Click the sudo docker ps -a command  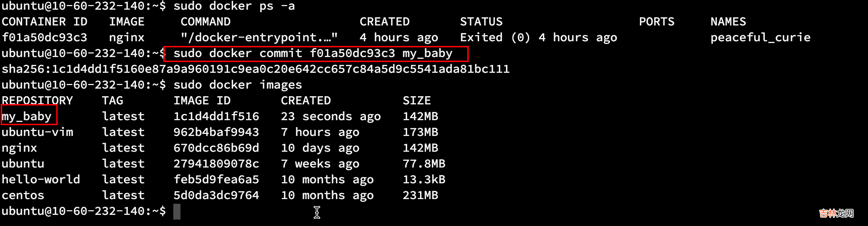click(234, 6)
